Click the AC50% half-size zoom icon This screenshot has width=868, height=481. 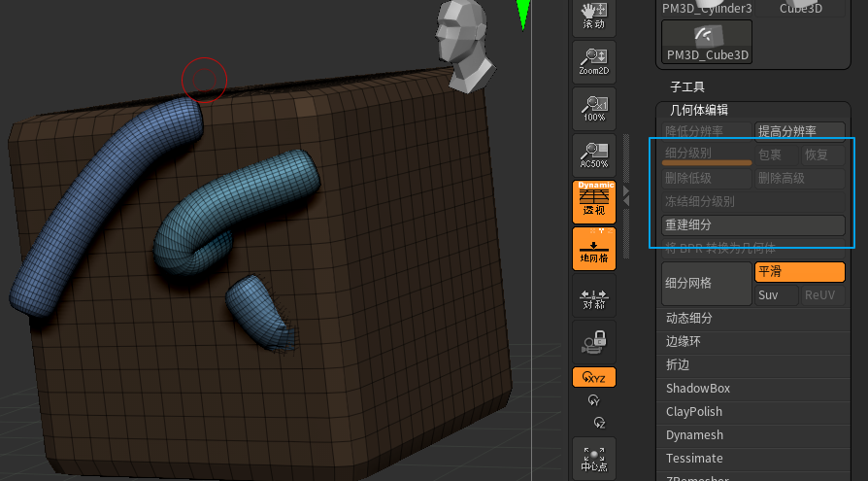594,155
